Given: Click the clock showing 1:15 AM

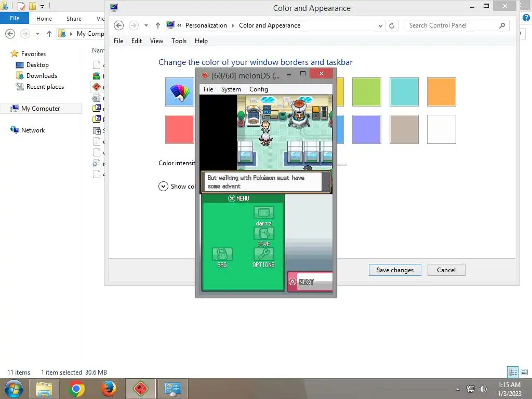Looking at the screenshot, I should [509, 385].
